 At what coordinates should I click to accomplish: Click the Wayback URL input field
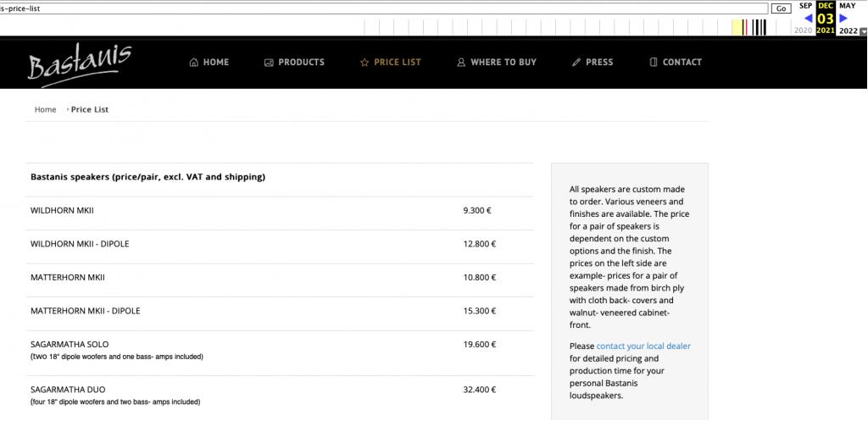381,8
